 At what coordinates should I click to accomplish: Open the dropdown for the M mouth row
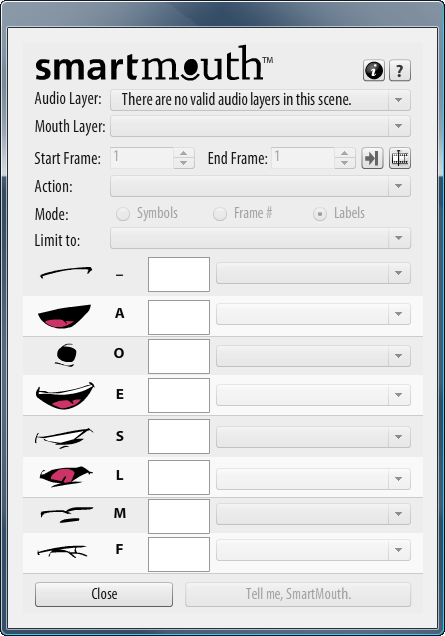click(313, 514)
